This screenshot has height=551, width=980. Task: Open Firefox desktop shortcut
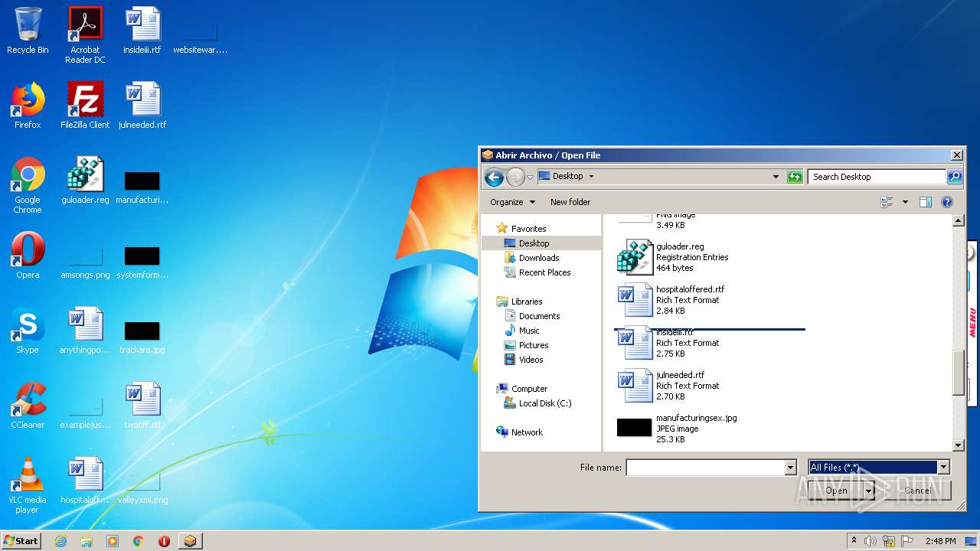pos(28,106)
